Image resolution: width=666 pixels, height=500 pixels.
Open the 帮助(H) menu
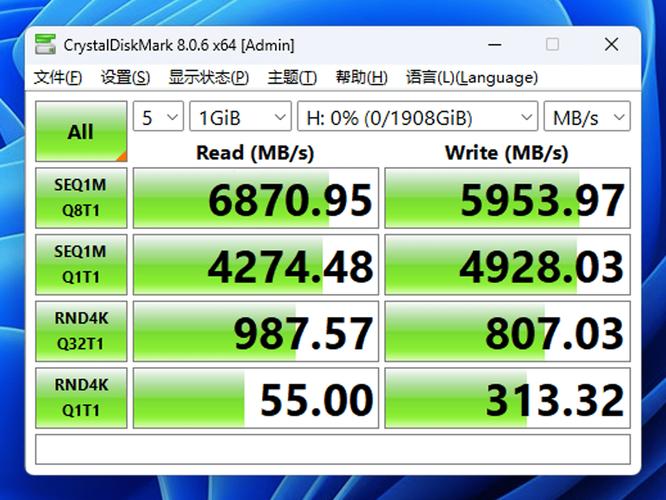pyautogui.click(x=361, y=77)
